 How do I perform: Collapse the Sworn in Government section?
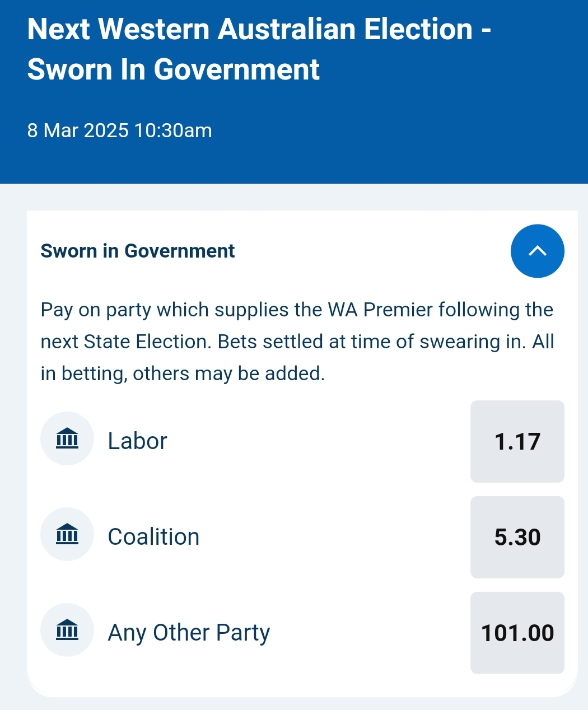(537, 251)
